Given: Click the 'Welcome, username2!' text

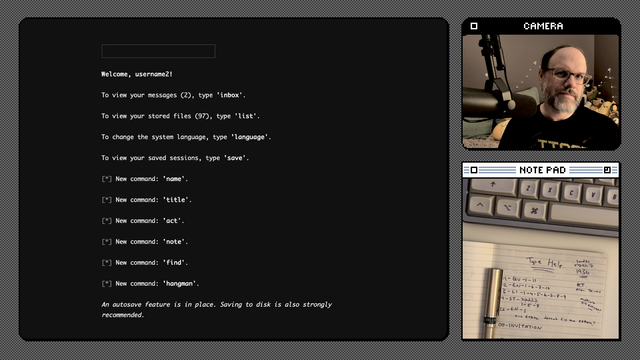Looking at the screenshot, I should (x=137, y=74).
